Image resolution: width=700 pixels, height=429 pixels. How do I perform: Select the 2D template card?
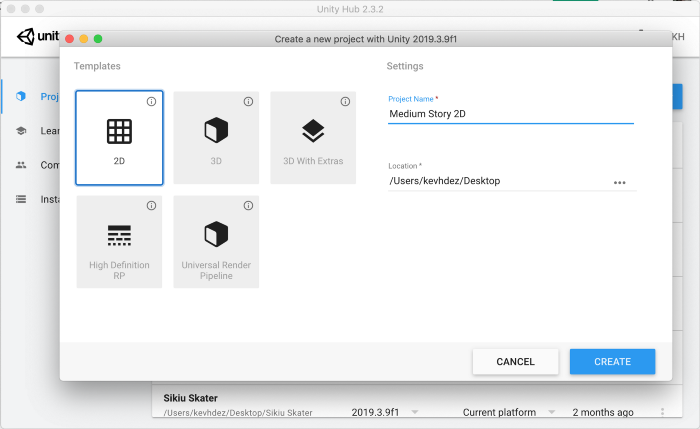(119, 137)
